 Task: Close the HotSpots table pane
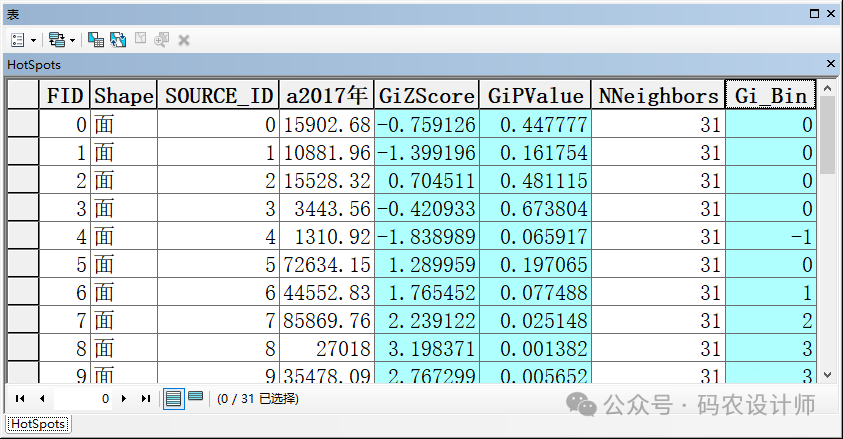830,64
